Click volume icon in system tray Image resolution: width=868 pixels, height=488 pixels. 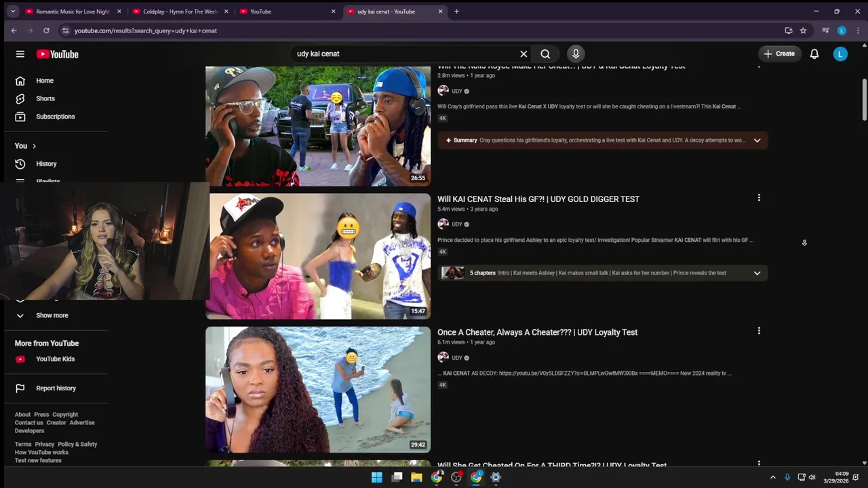(812, 478)
